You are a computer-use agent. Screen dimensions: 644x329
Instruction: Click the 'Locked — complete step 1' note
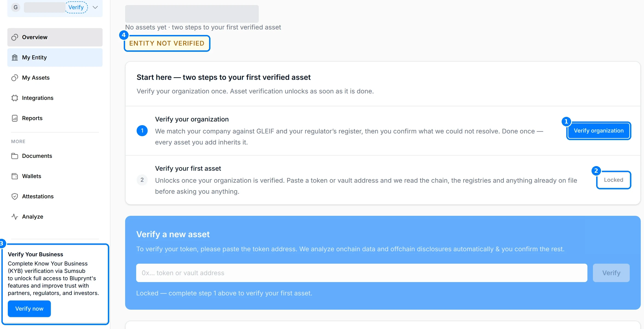pyautogui.click(x=224, y=293)
